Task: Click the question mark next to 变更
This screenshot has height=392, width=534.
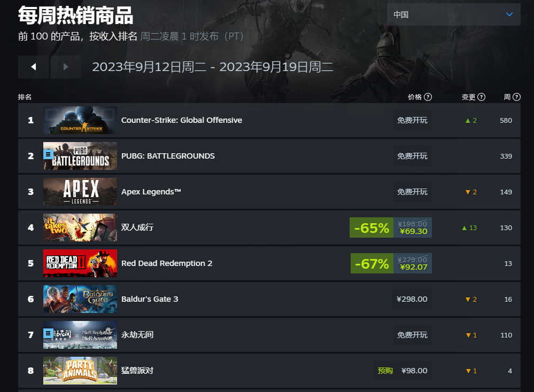Action: 482,97
